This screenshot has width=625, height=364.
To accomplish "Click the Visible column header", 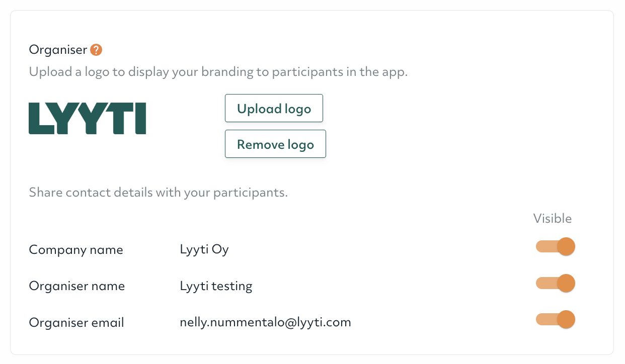I will [x=553, y=219].
